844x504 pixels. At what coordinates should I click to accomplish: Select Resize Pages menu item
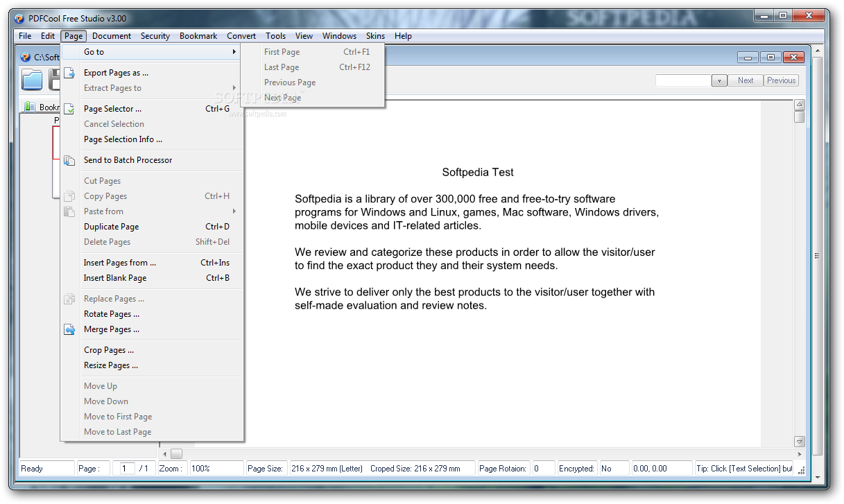tap(152, 365)
